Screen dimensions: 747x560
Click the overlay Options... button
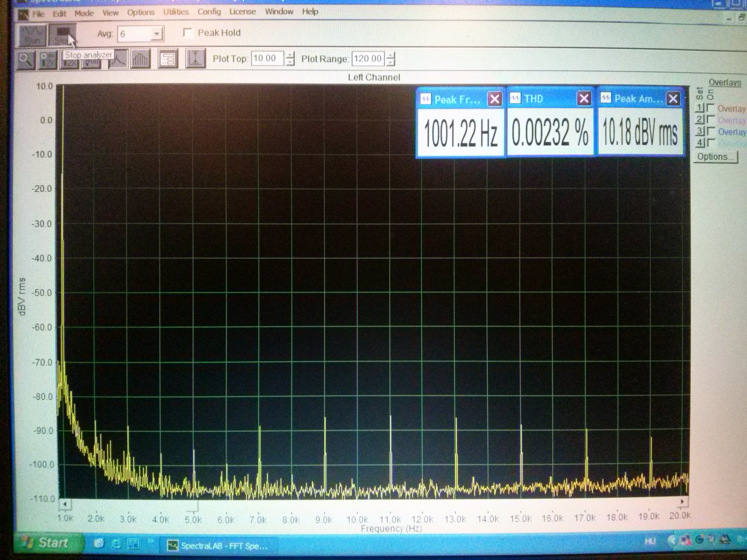coord(715,157)
